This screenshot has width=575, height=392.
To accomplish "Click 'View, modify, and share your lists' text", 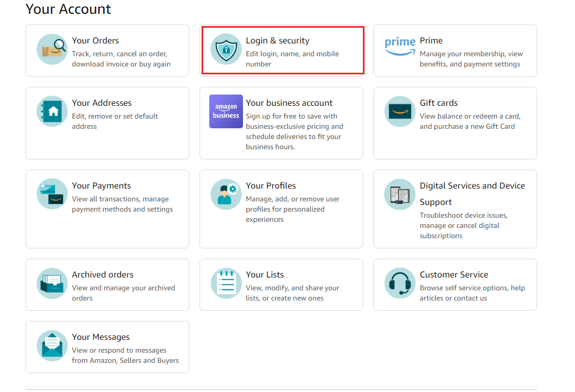I will click(292, 293).
